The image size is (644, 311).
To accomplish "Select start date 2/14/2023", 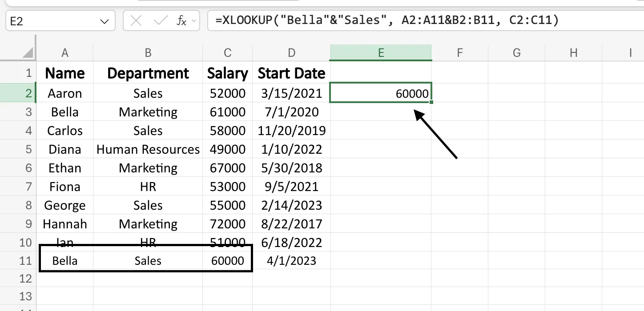I will click(x=292, y=205).
